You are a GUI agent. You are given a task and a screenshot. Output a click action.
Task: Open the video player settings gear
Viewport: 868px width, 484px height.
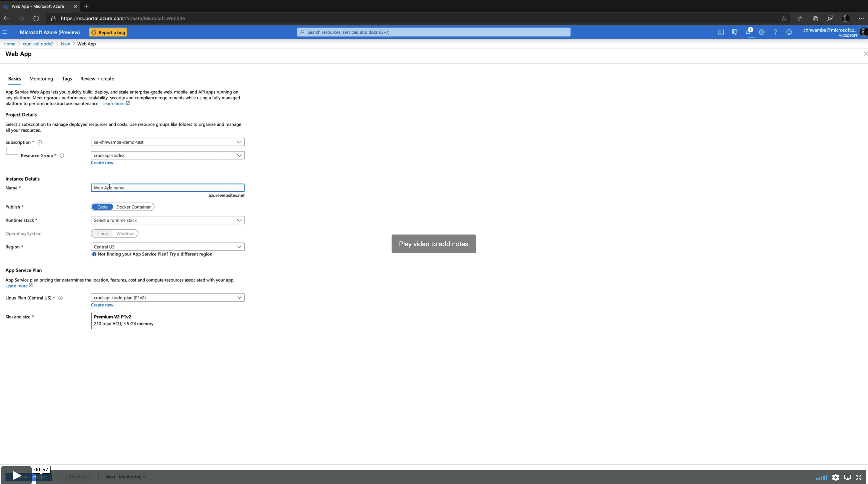pyautogui.click(x=836, y=477)
